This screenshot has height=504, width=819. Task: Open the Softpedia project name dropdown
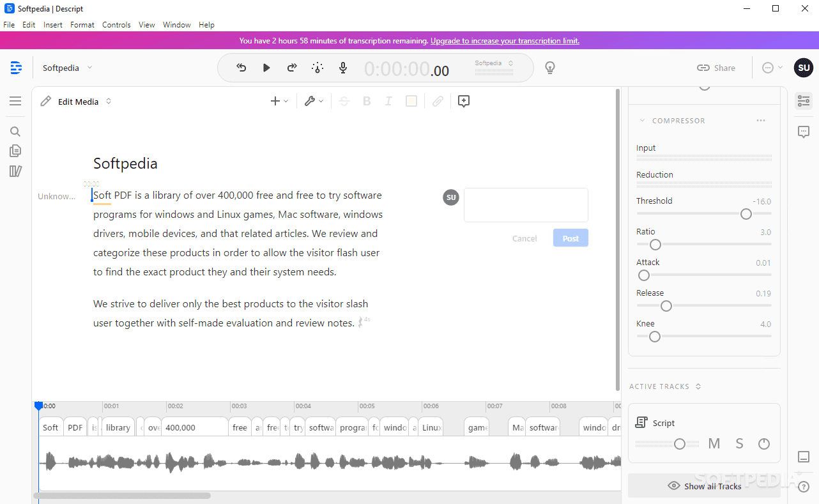(x=68, y=68)
